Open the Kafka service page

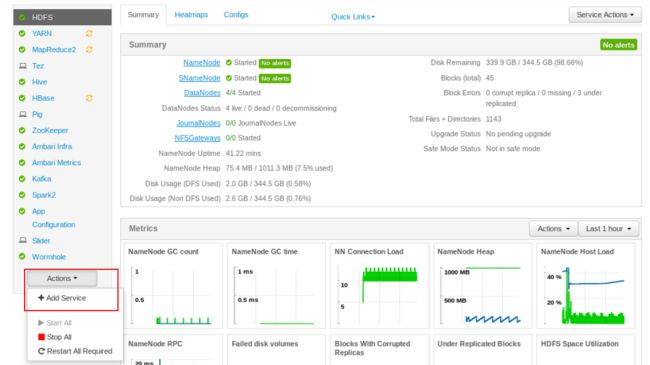[x=41, y=179]
